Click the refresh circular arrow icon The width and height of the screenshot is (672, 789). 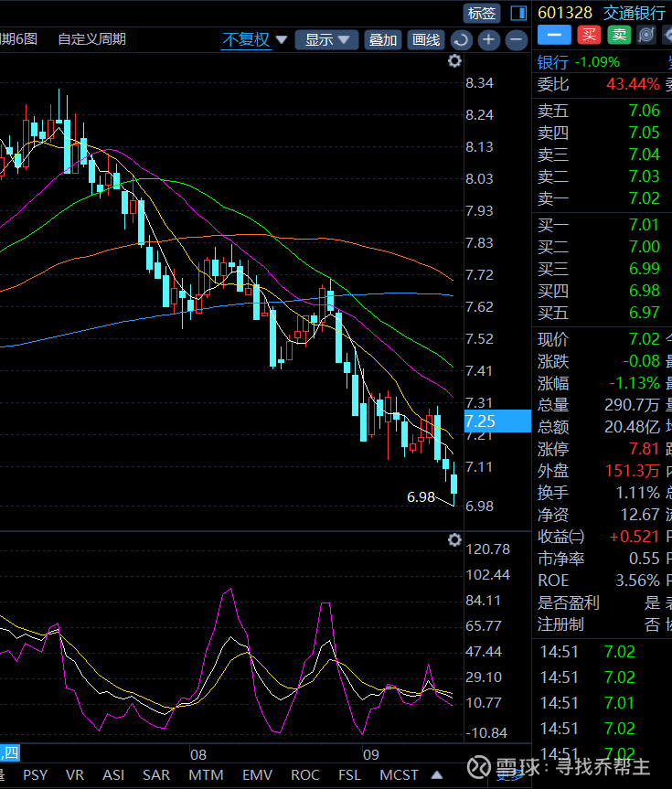click(x=461, y=40)
